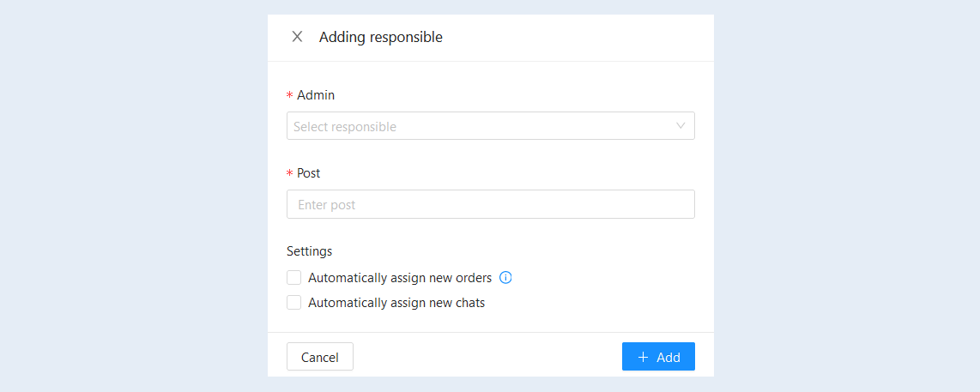980x392 pixels.
Task: Click the Post field label
Action: 308,173
